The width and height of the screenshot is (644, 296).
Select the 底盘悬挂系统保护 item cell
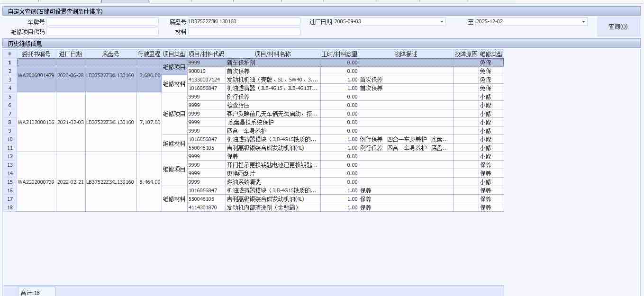pos(273,122)
